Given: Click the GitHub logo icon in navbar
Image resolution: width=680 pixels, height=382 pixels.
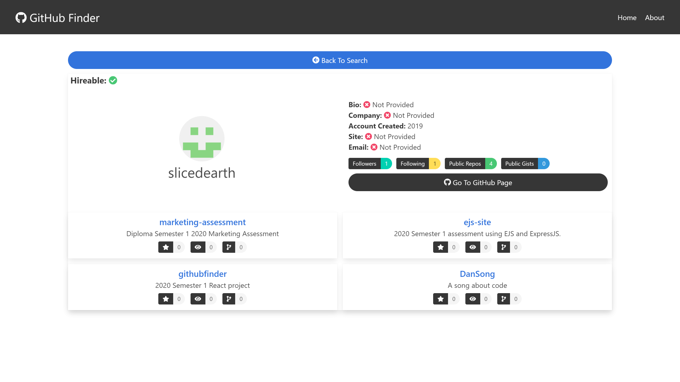Looking at the screenshot, I should [x=21, y=18].
